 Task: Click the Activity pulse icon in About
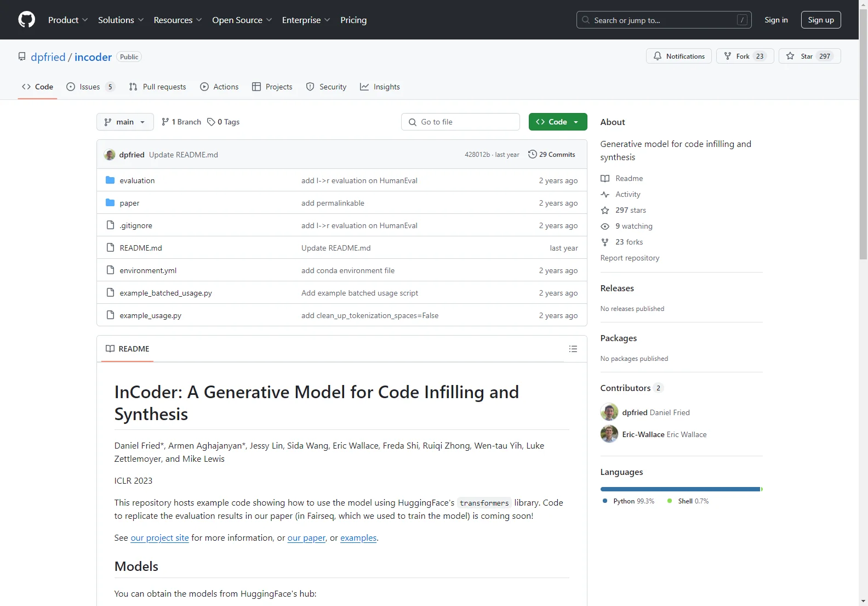click(x=605, y=195)
